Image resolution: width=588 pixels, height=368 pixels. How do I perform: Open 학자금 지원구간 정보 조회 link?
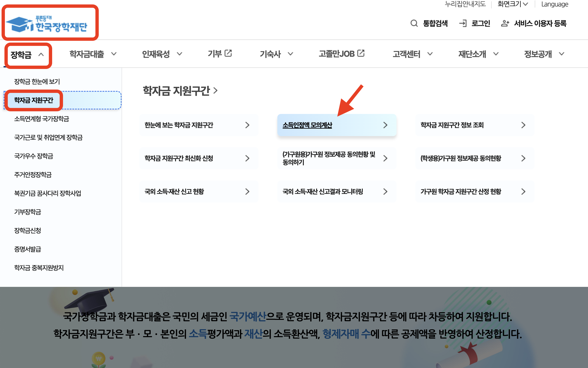point(452,125)
